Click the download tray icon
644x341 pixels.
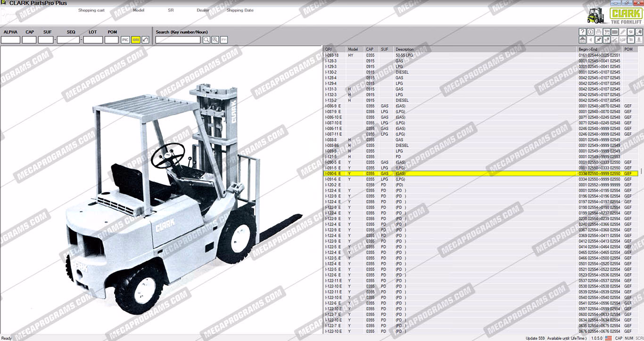tap(639, 40)
